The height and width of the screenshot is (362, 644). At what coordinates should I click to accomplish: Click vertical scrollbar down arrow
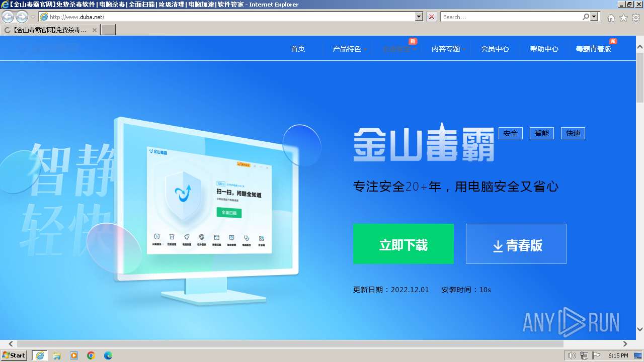tap(640, 329)
